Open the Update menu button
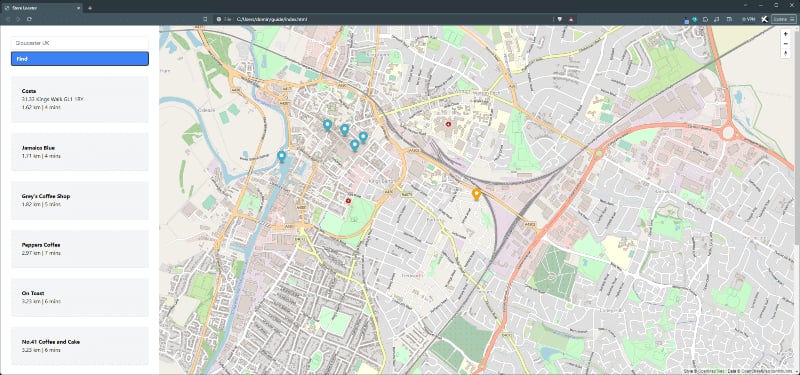Viewport: 800px width, 375px height. point(784,19)
